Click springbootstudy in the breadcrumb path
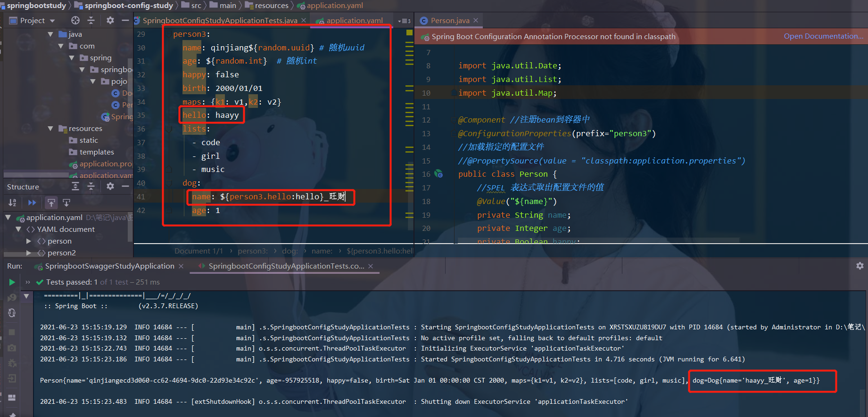868x417 pixels. (x=36, y=5)
